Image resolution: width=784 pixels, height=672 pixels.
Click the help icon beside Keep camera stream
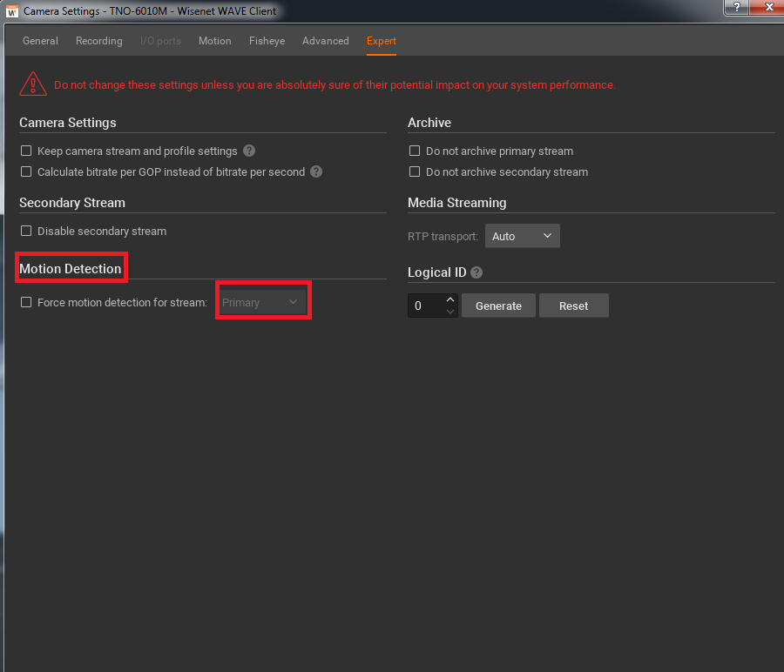click(x=249, y=151)
